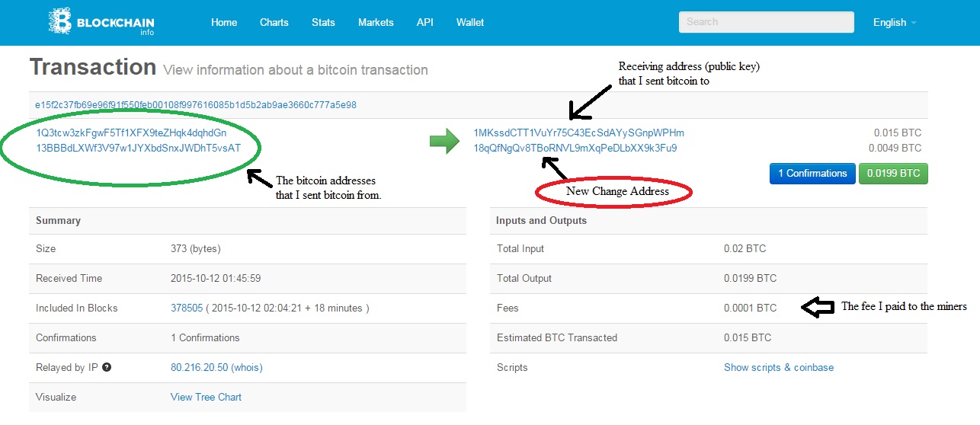Open block 378505 link
This screenshot has width=980, height=425.
tap(187, 308)
